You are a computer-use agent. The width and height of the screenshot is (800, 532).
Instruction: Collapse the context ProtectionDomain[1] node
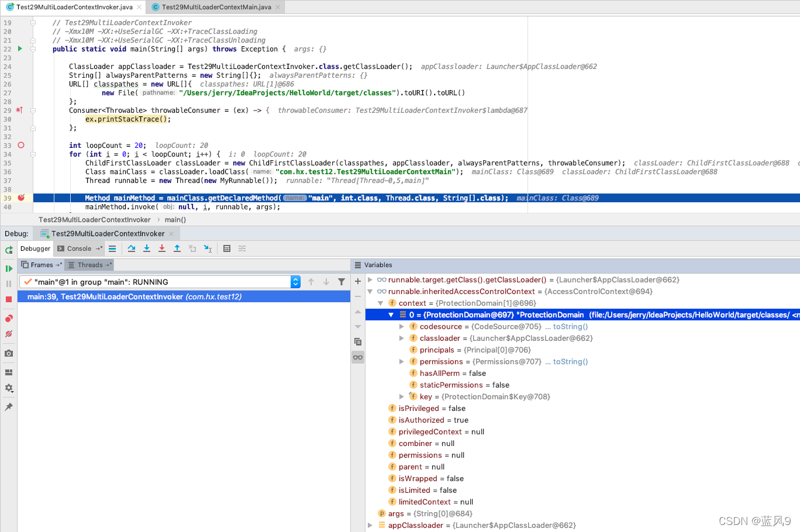coord(381,303)
